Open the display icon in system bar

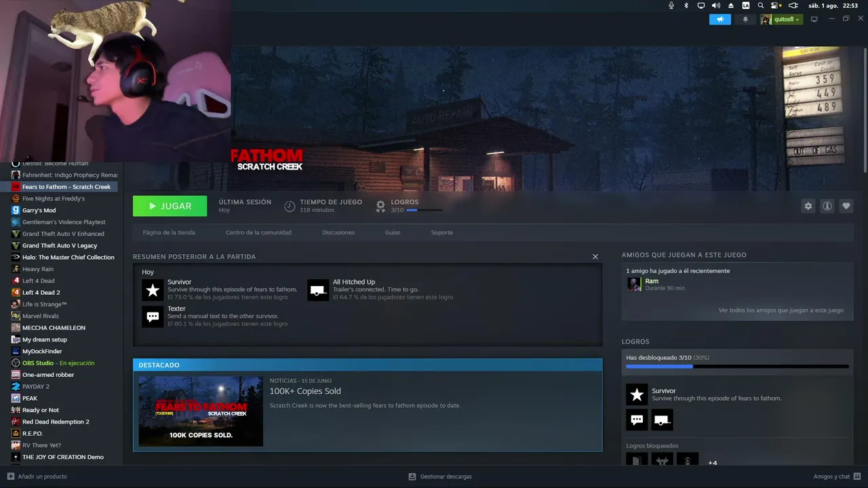point(701,5)
